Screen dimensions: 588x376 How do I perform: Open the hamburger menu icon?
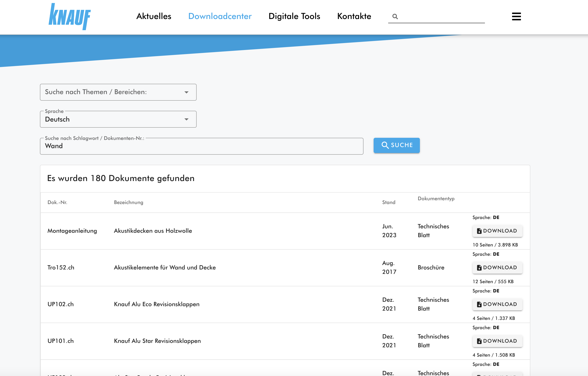516,16
